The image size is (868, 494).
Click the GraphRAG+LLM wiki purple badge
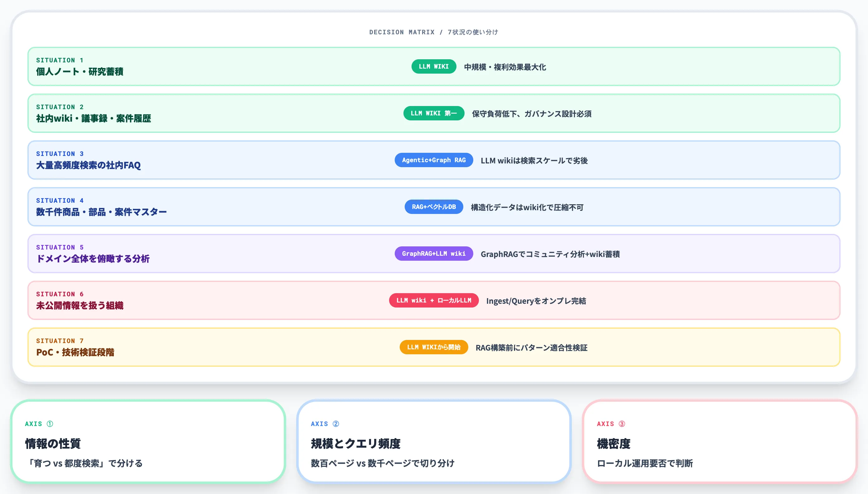pos(433,254)
